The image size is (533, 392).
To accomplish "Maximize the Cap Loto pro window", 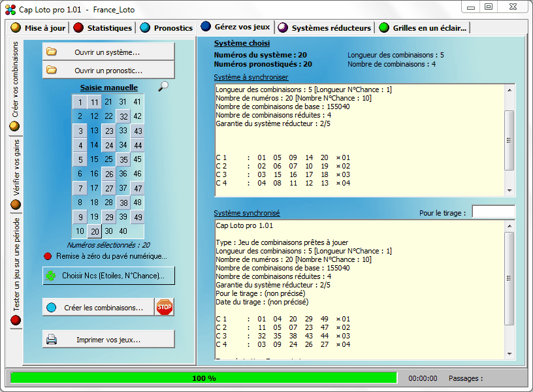I will click(x=489, y=7).
